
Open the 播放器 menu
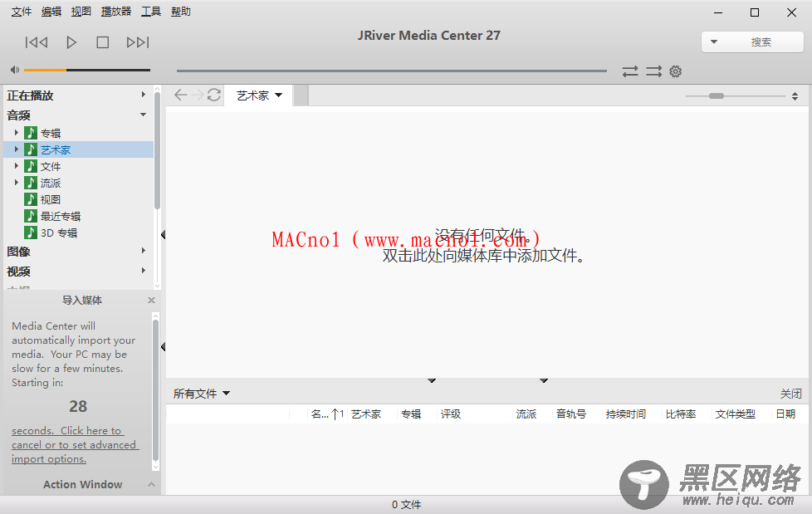click(x=116, y=12)
